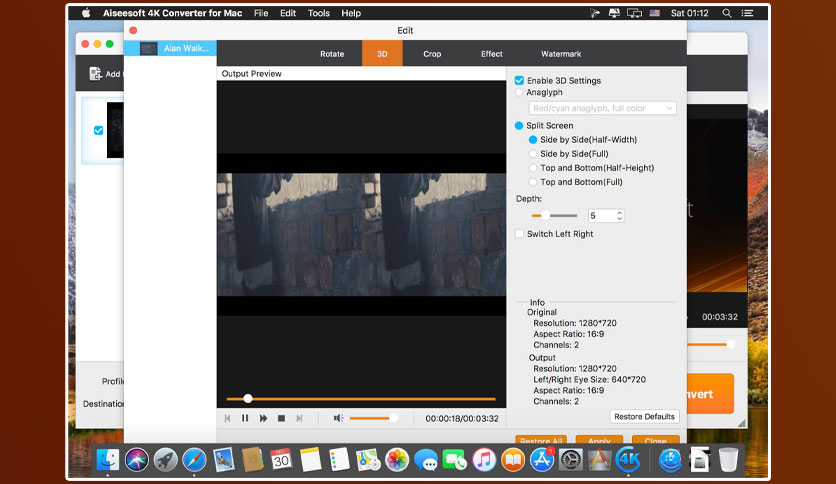This screenshot has width=836, height=484.
Task: Click the preview playback progress bar
Action: click(x=361, y=399)
